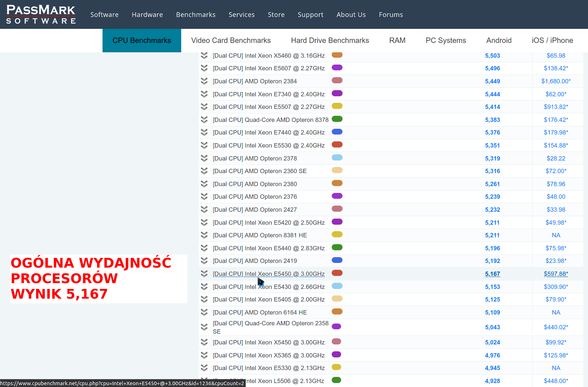Open the Android benchmarks tab

pyautogui.click(x=499, y=40)
